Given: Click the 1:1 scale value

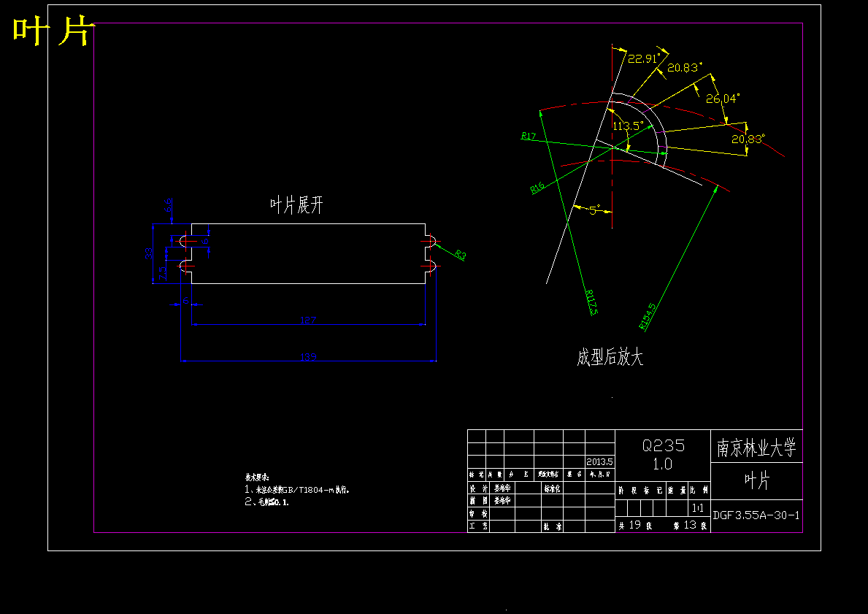Looking at the screenshot, I should click(x=697, y=507).
